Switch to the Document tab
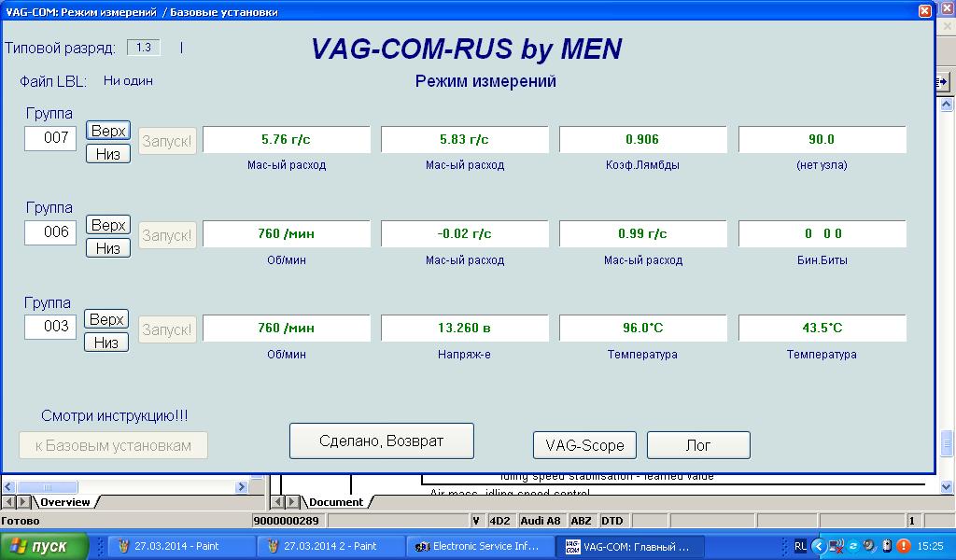The width and height of the screenshot is (956, 560). (336, 502)
